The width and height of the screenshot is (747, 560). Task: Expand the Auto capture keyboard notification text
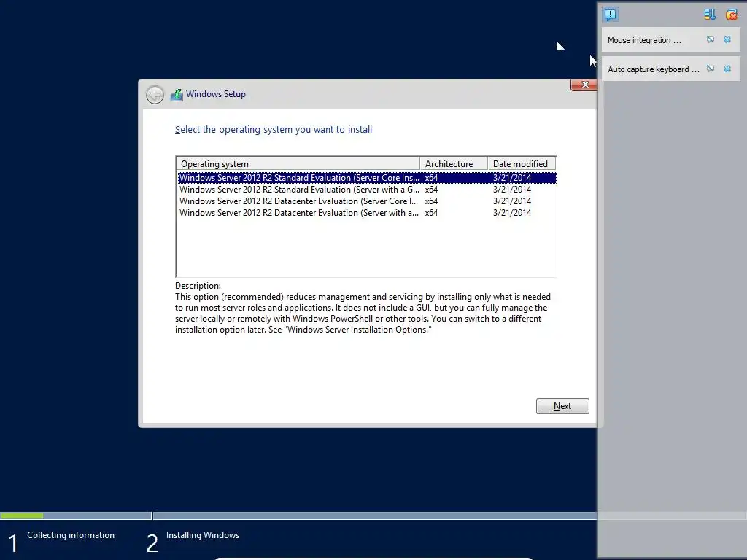point(653,69)
